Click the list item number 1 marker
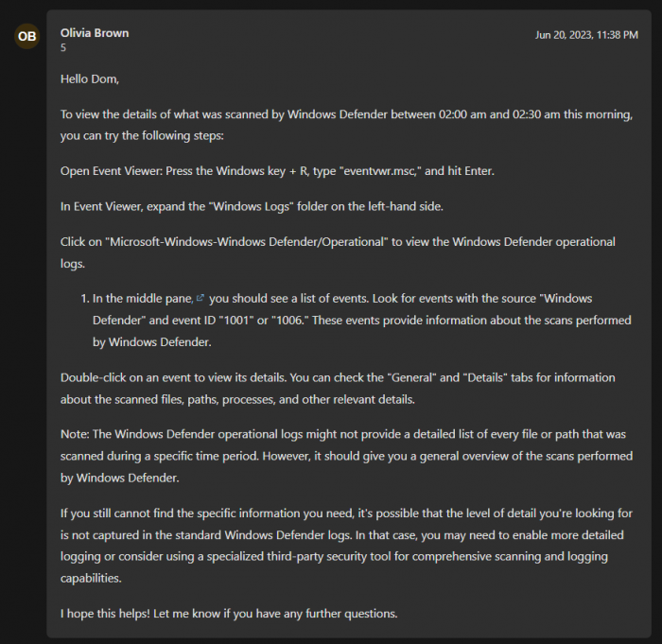 tap(84, 299)
